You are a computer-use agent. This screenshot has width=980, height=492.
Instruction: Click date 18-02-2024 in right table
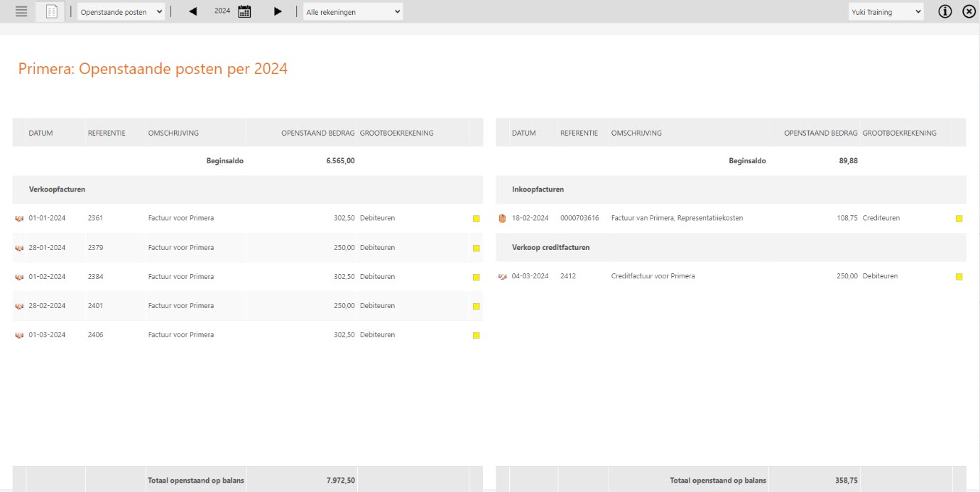click(530, 218)
